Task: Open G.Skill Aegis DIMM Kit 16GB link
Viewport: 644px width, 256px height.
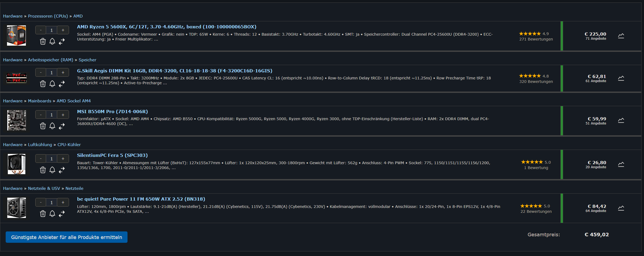Action: pyautogui.click(x=175, y=71)
